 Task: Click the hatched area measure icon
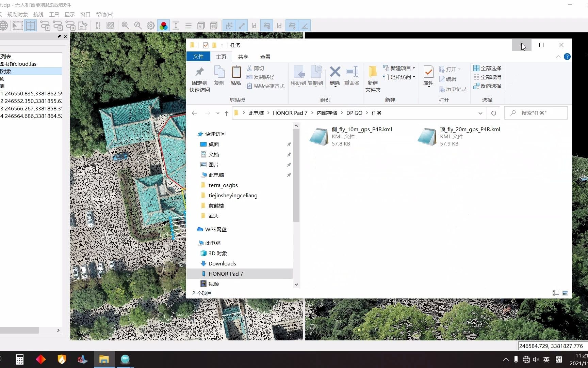[110, 26]
